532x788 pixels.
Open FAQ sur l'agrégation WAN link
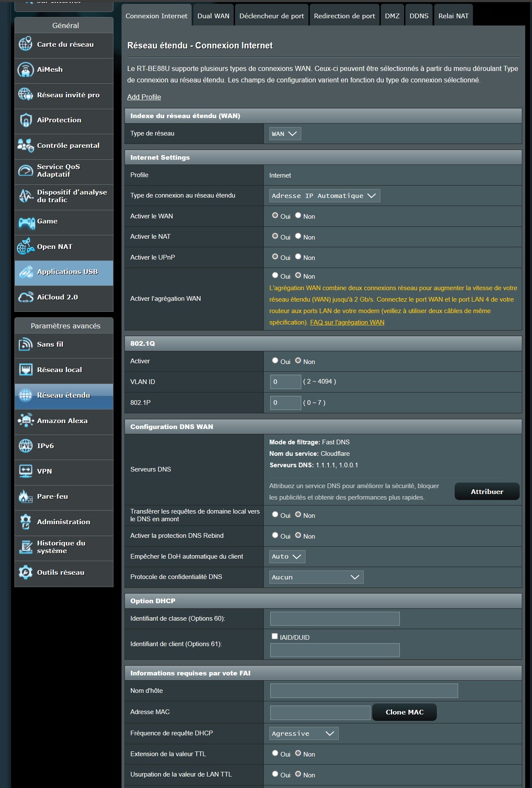(347, 322)
